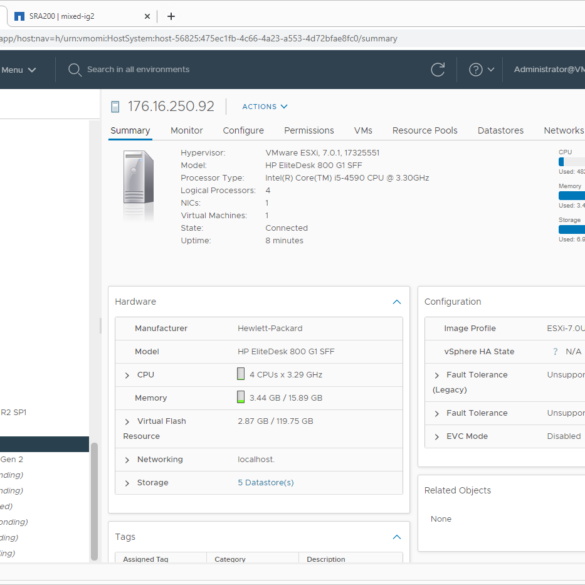Click the vSphere HA State question icon
Viewport: 585px width, 585px height.
tap(555, 351)
